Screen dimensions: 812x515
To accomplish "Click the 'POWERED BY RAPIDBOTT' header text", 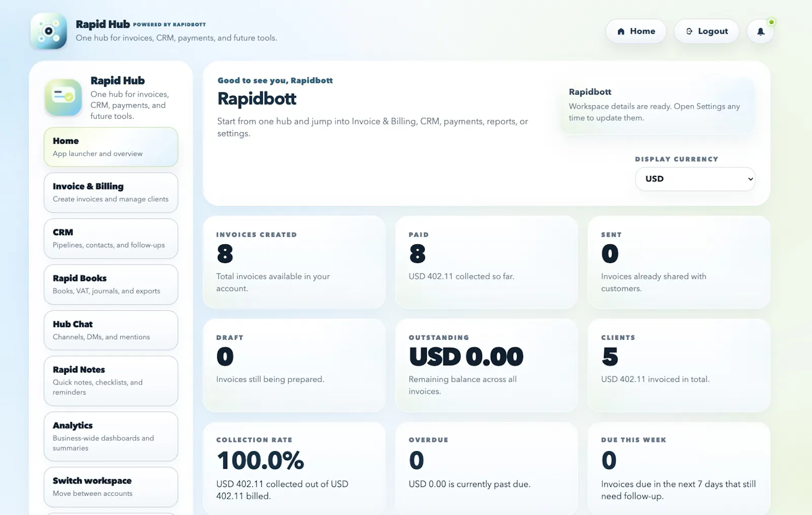I will click(x=170, y=24).
